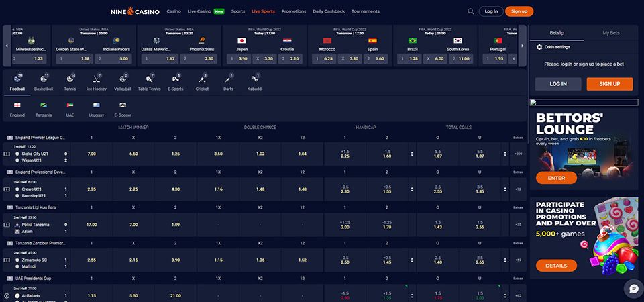Change total goals line for Stoke City U21
644x302 pixels.
click(x=504, y=154)
